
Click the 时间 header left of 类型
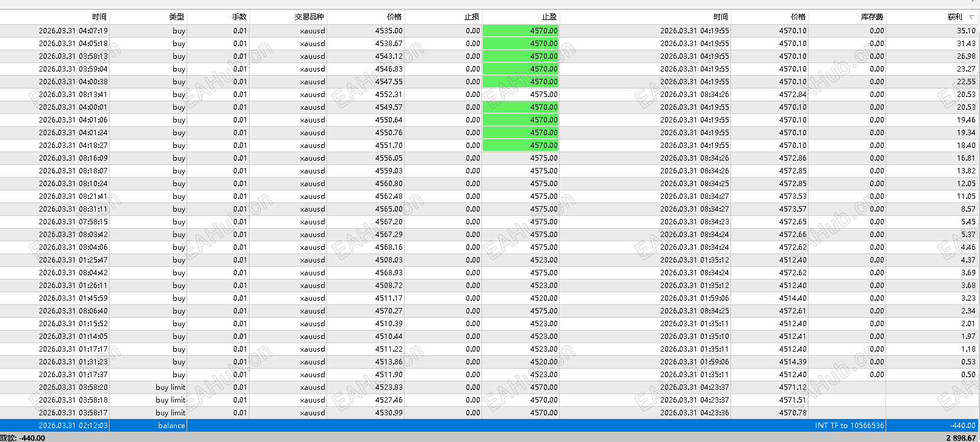pos(99,17)
